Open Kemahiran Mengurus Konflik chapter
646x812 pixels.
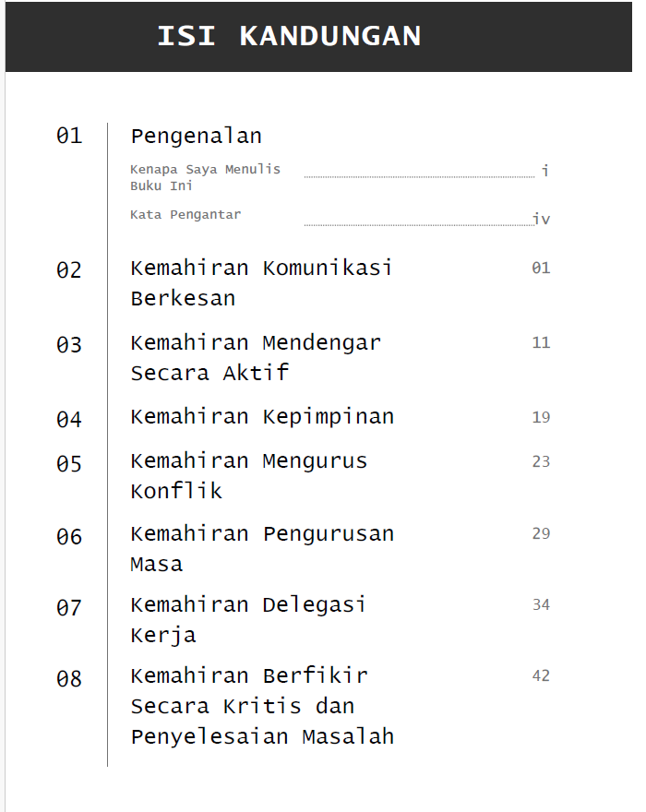click(249, 475)
